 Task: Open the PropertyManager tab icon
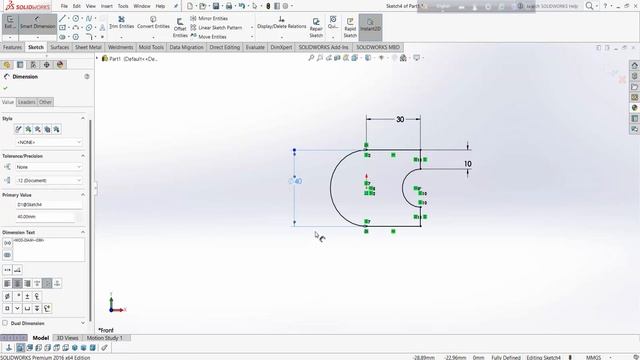(x=20, y=64)
